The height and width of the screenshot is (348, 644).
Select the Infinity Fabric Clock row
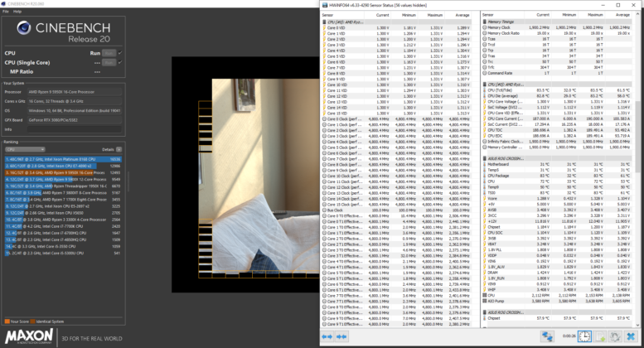pyautogui.click(x=557, y=142)
